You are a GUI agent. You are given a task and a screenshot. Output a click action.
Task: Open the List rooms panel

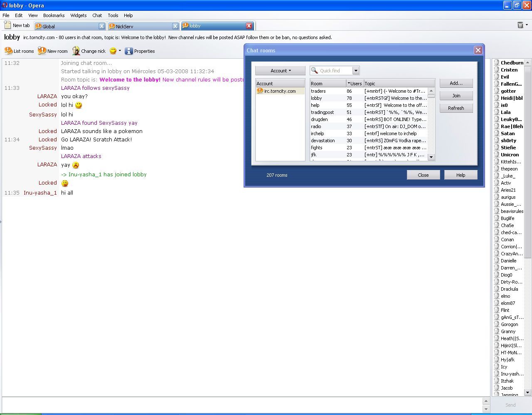[x=19, y=51]
